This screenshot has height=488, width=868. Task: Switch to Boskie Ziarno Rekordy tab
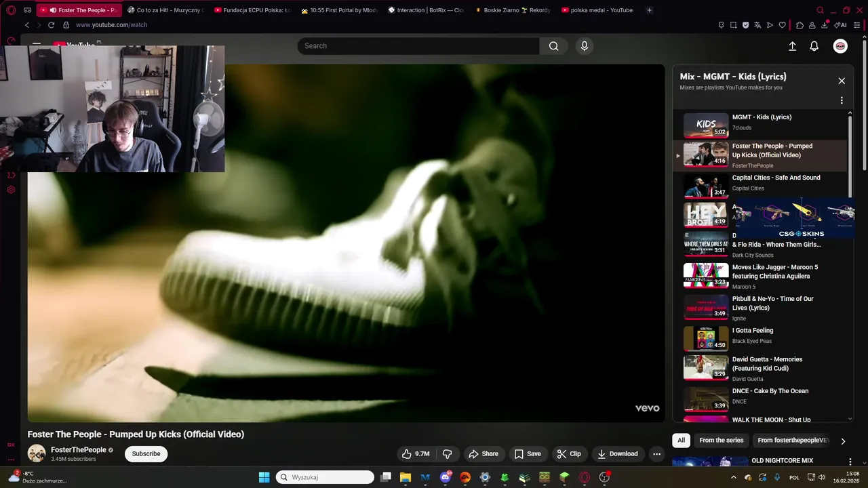click(x=513, y=10)
